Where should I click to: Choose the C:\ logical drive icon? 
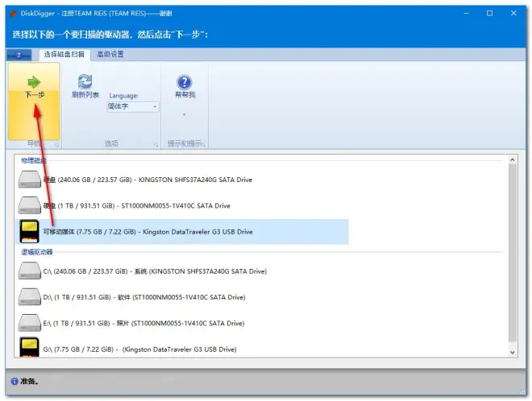pos(30,271)
